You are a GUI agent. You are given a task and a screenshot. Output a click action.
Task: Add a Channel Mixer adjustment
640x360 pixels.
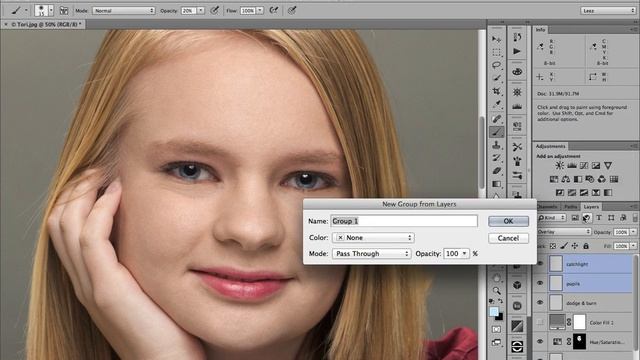tap(602, 179)
